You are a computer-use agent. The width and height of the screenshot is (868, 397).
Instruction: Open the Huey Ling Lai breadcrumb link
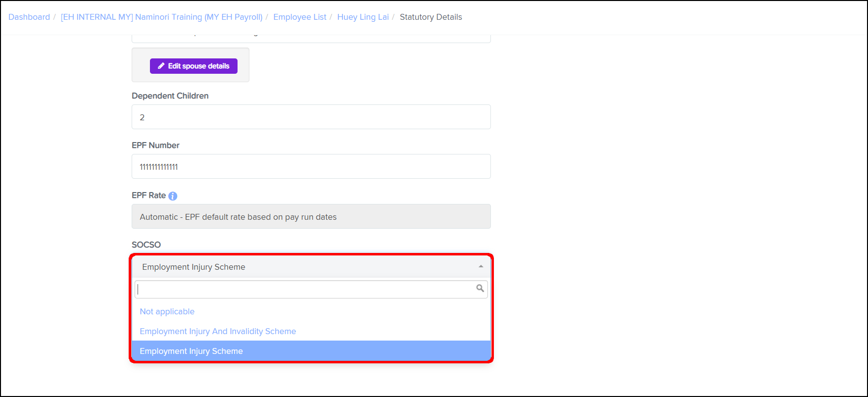coord(363,17)
